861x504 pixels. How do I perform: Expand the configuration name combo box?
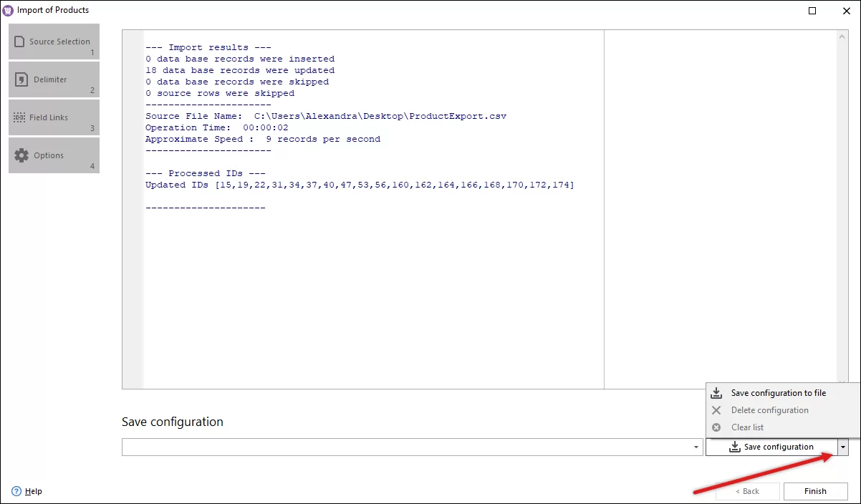[696, 446]
